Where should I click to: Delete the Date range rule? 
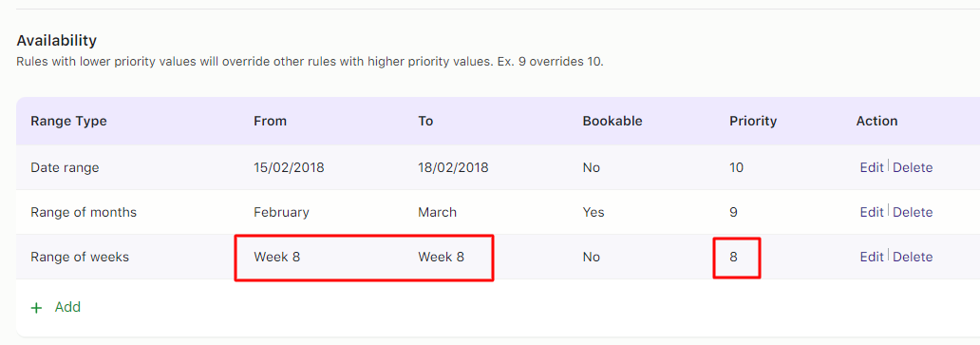coord(913,167)
